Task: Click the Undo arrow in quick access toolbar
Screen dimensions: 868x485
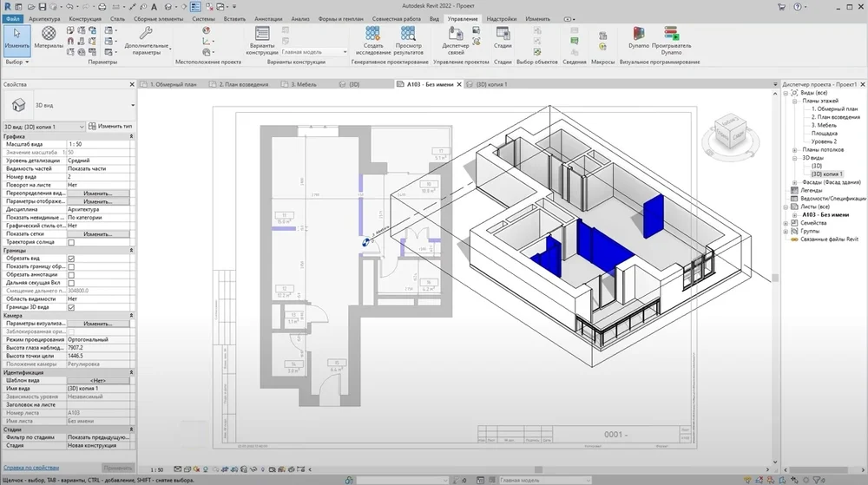Action: 69,7
